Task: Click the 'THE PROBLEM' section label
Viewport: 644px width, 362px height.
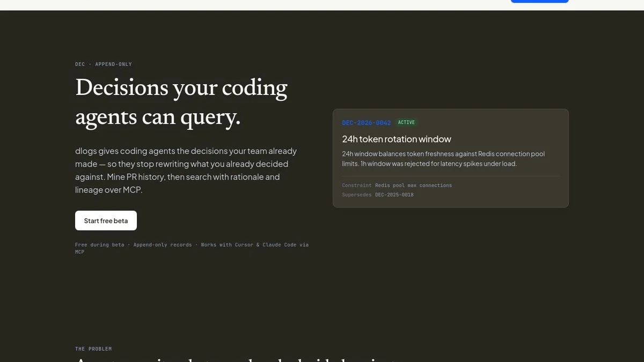Action: pos(93,349)
